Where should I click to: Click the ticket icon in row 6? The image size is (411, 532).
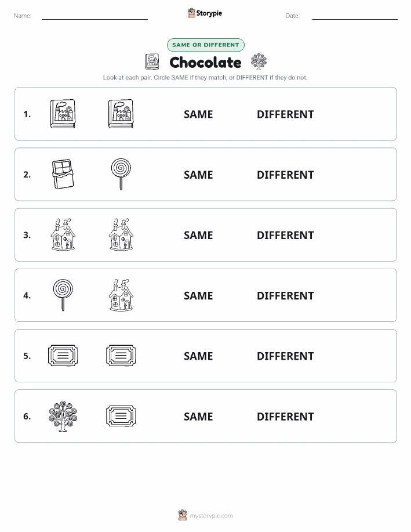pos(121,416)
